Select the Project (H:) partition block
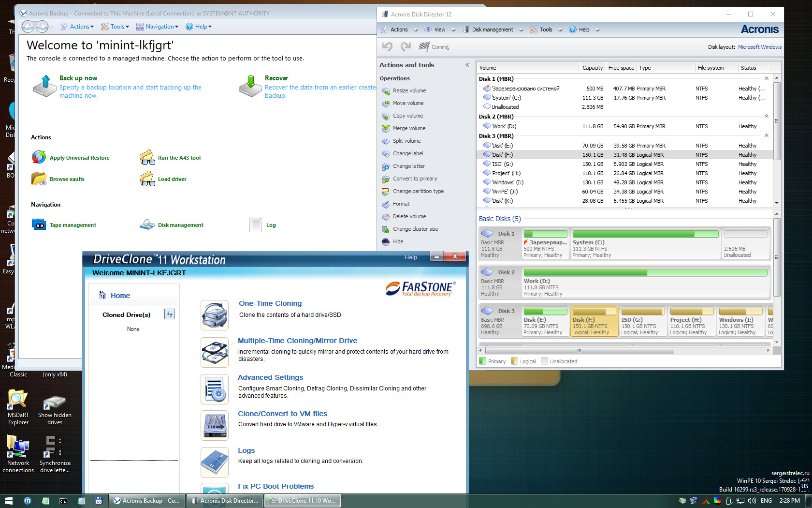 [x=692, y=321]
